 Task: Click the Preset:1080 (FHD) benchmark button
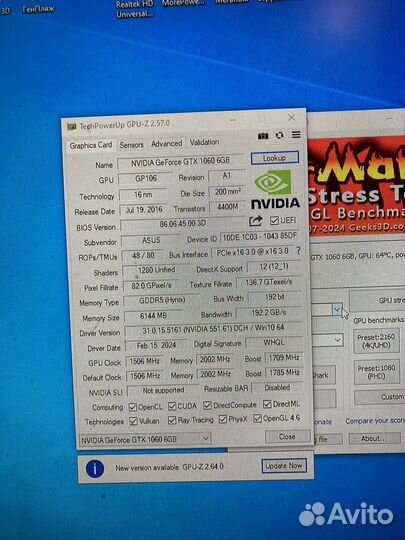pyautogui.click(x=376, y=372)
